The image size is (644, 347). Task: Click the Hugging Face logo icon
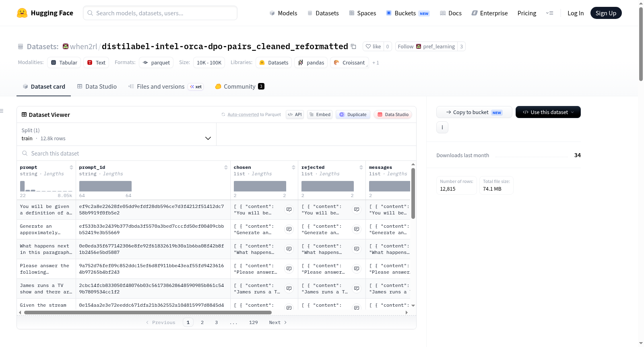tap(22, 13)
